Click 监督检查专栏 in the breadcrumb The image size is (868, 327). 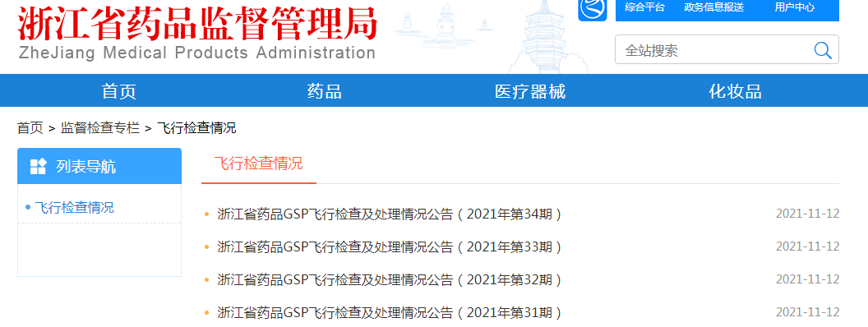coord(100,128)
